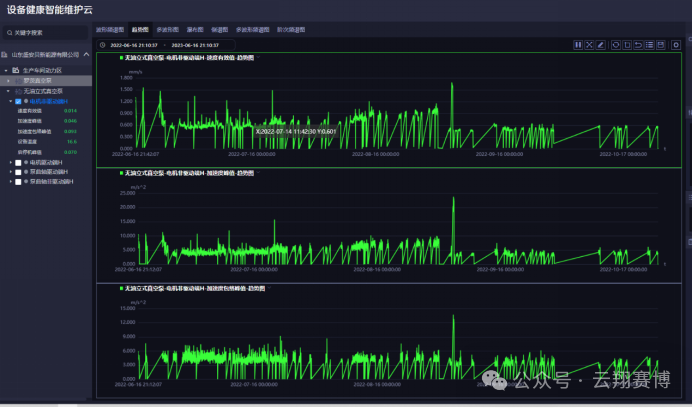The image size is (693, 408).
Task: Select the 趋势图 tab
Action: click(140, 30)
